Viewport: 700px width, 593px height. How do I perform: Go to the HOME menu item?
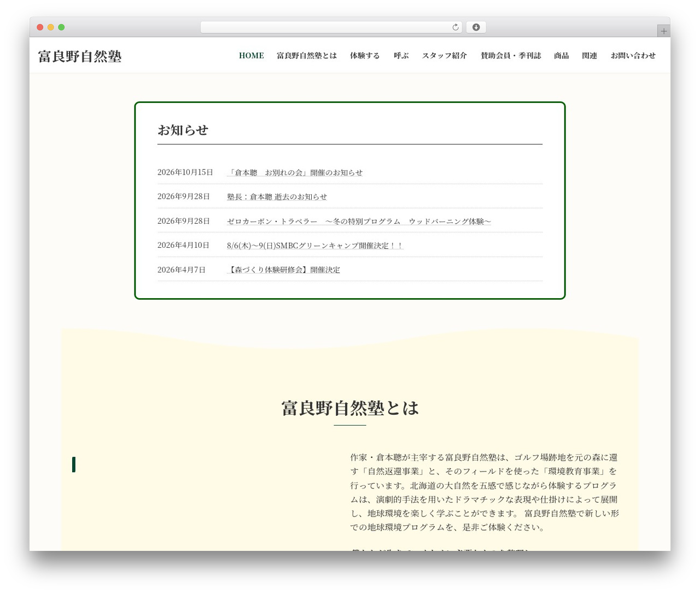(252, 55)
